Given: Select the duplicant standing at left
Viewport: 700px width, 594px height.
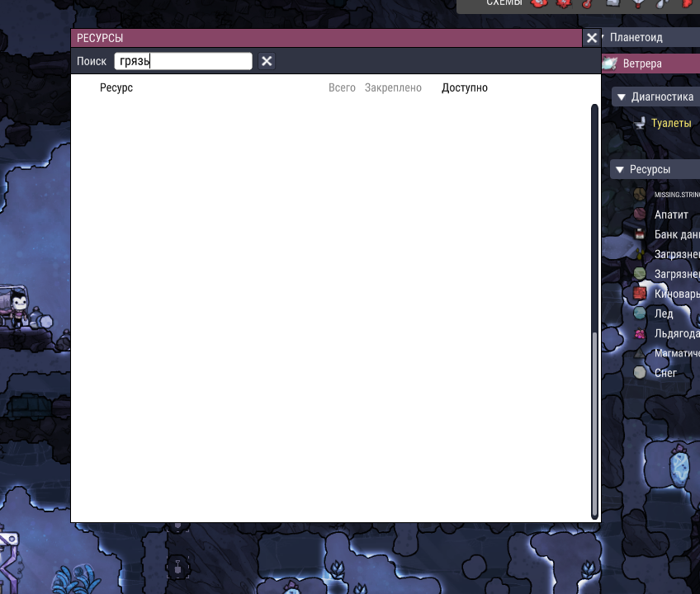Looking at the screenshot, I should (19, 308).
